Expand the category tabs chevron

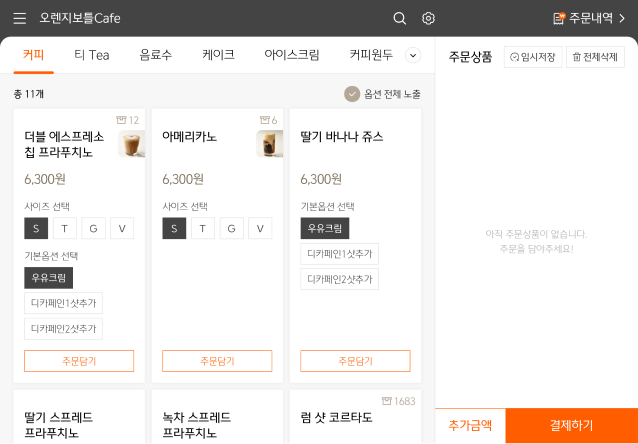point(412,55)
